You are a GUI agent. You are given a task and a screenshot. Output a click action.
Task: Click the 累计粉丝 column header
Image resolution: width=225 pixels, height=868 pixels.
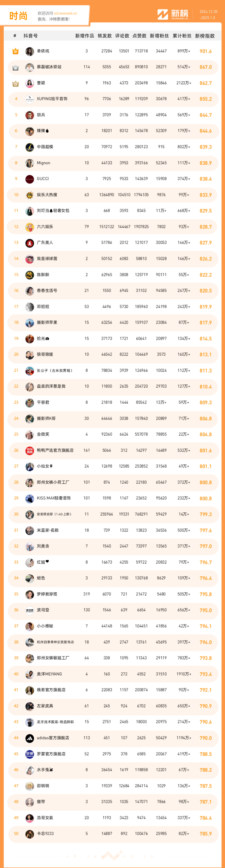coord(182,36)
